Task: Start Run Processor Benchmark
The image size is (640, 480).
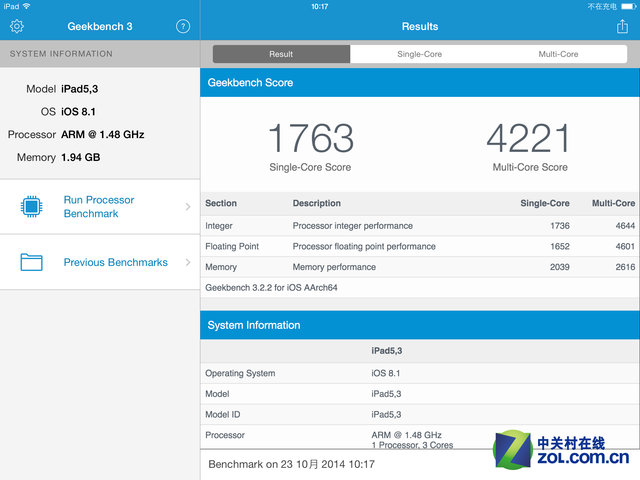Action: pos(99,207)
